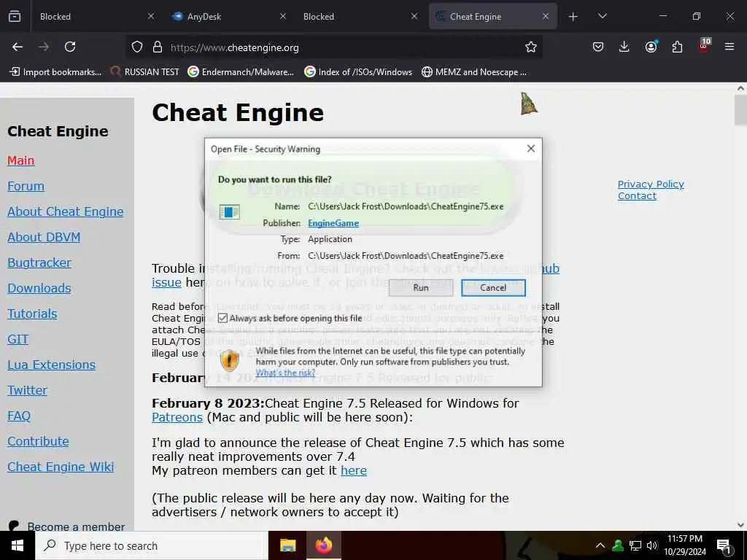Open the Downloads sidebar link
Screen dimensions: 747x560
click(39, 288)
